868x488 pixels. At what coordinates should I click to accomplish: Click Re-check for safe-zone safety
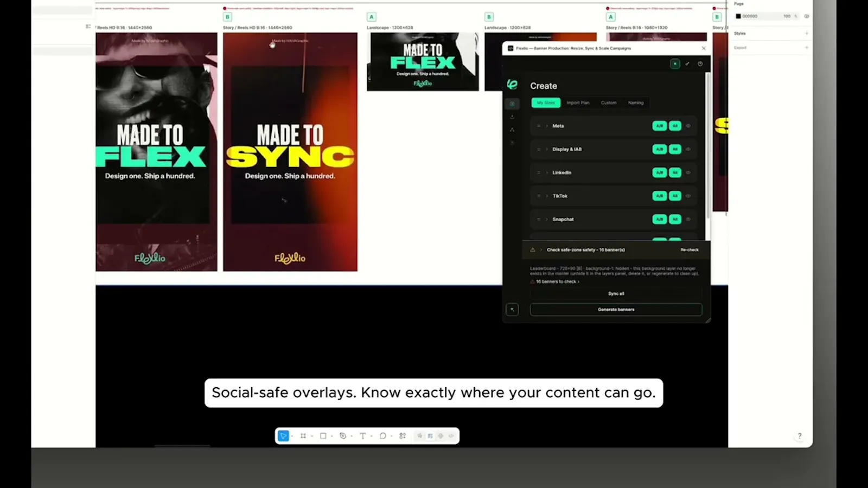690,250
